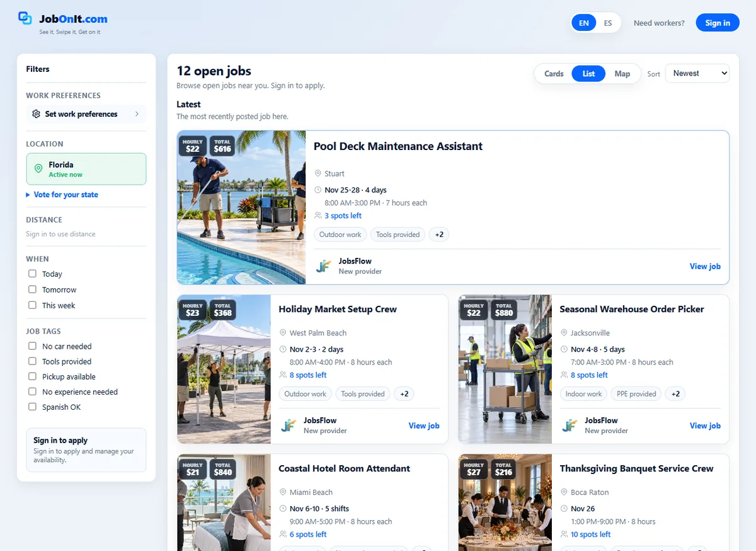Click the pin icon next to Stuart
This screenshot has width=756, height=551.
(318, 173)
